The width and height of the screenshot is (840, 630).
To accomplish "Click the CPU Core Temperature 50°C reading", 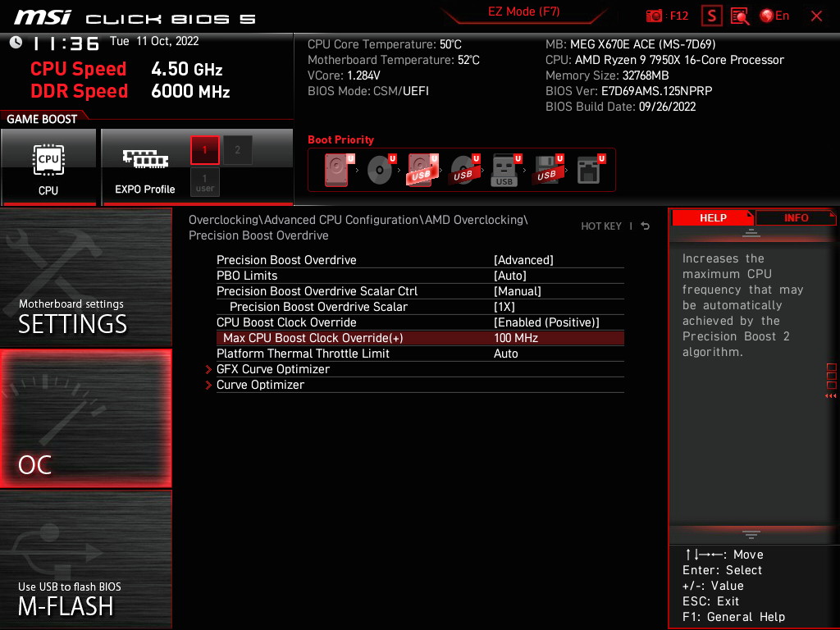I will (384, 44).
